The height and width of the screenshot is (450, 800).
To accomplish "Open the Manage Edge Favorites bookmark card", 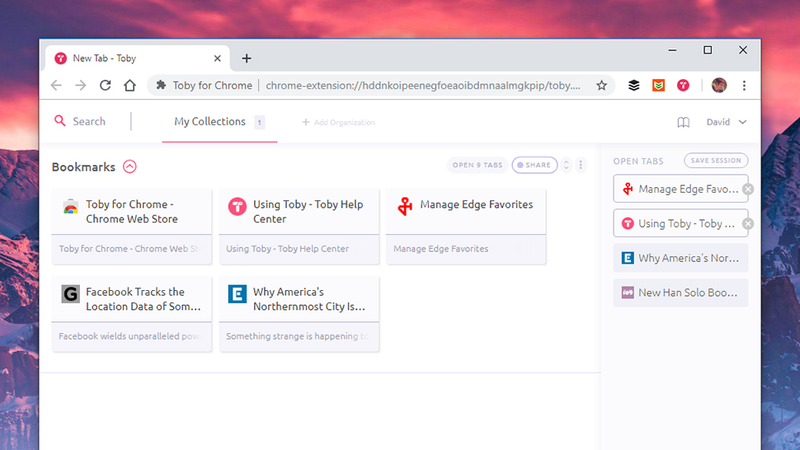I will tap(466, 227).
